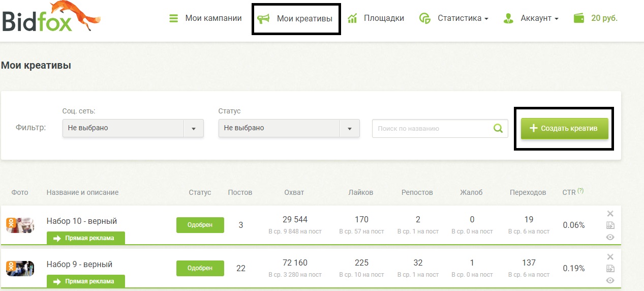Click the Постов column header
Image resolution: width=644 pixels, height=291 pixels.
pos(240,192)
